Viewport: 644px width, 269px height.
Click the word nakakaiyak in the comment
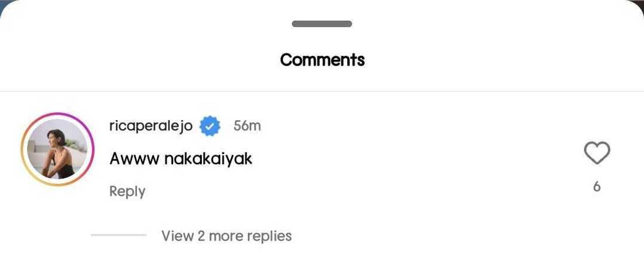click(x=208, y=158)
